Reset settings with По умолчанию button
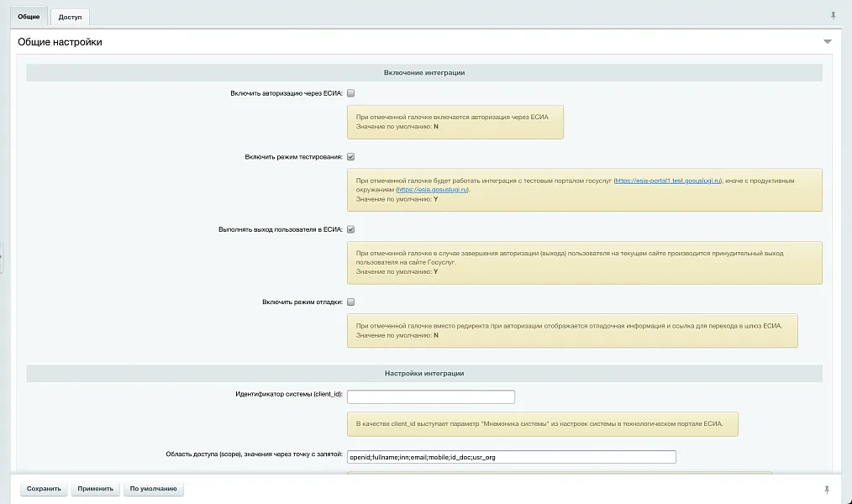 (x=153, y=488)
